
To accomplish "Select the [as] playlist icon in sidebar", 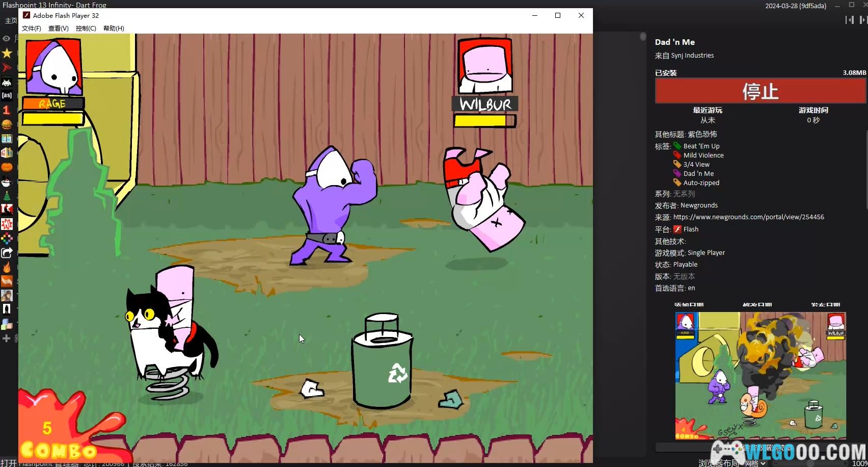I will pyautogui.click(x=7, y=95).
